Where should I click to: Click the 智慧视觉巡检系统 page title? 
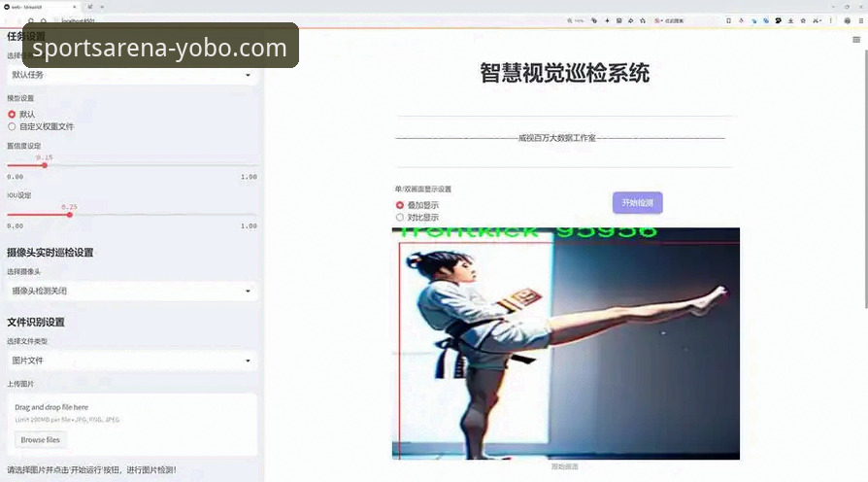pyautogui.click(x=565, y=73)
